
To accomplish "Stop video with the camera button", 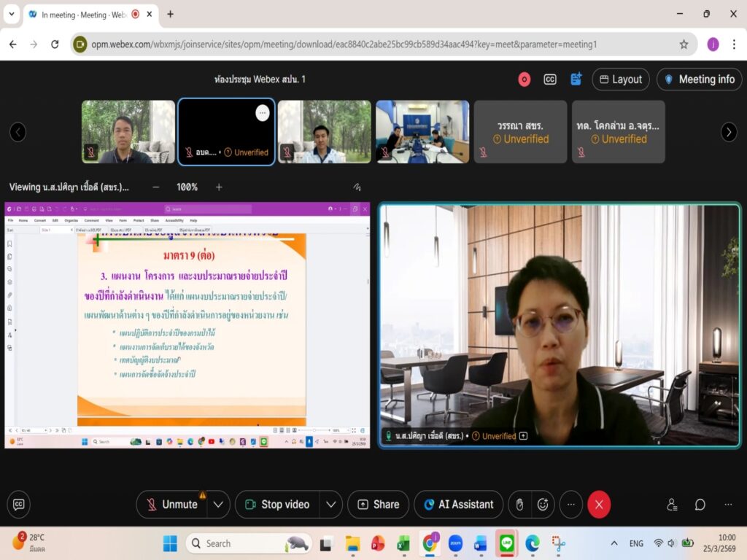I will [x=277, y=505].
